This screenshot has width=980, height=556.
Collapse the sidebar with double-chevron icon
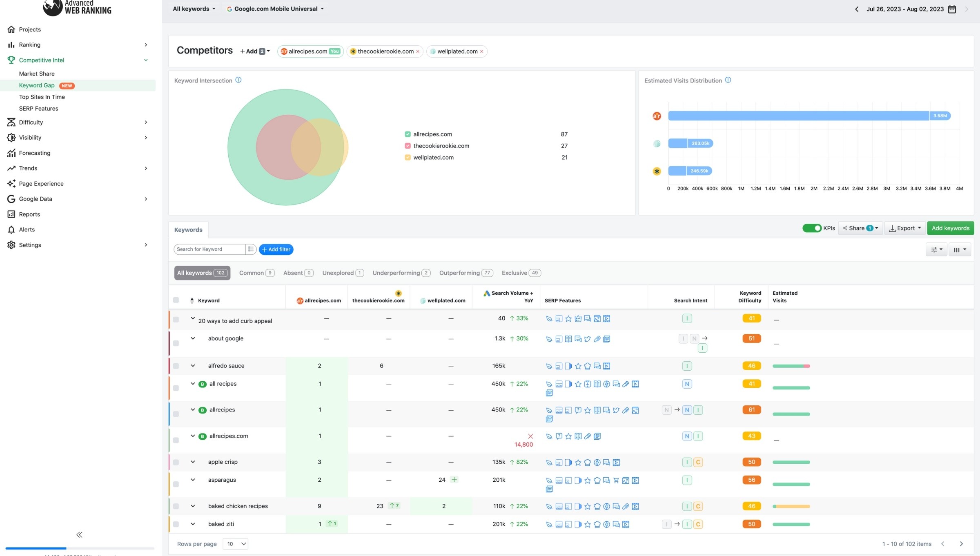(x=79, y=535)
